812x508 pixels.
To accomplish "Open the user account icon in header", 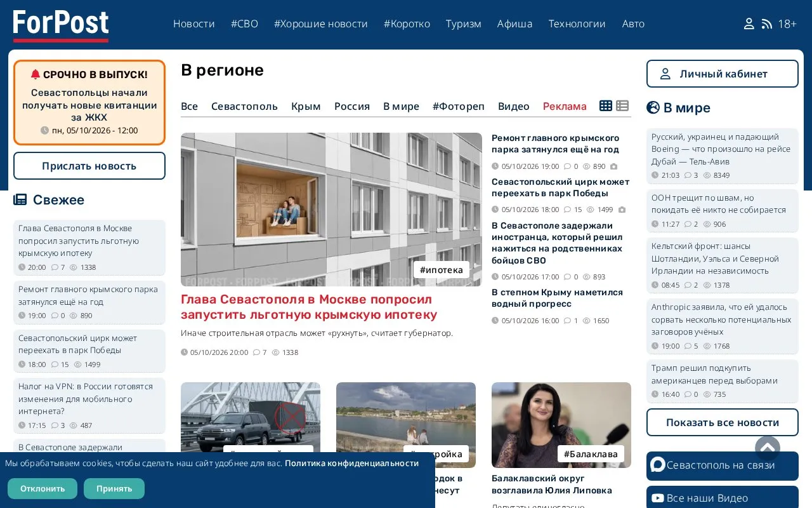I will pyautogui.click(x=749, y=23).
